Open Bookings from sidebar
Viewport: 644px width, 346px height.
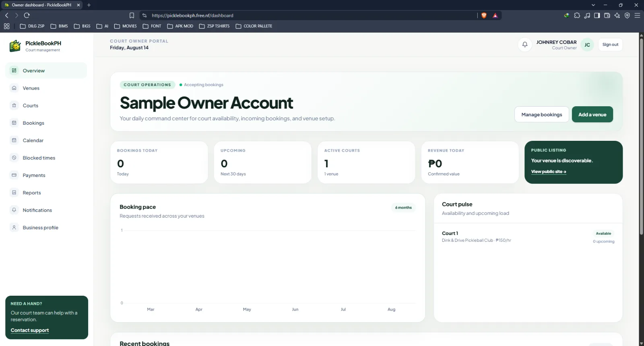(x=46, y=123)
